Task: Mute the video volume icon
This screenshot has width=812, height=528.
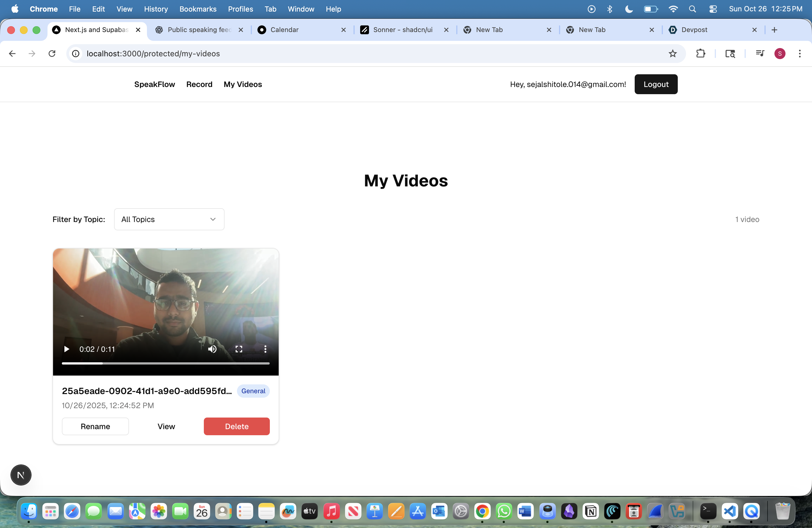Action: [212, 349]
